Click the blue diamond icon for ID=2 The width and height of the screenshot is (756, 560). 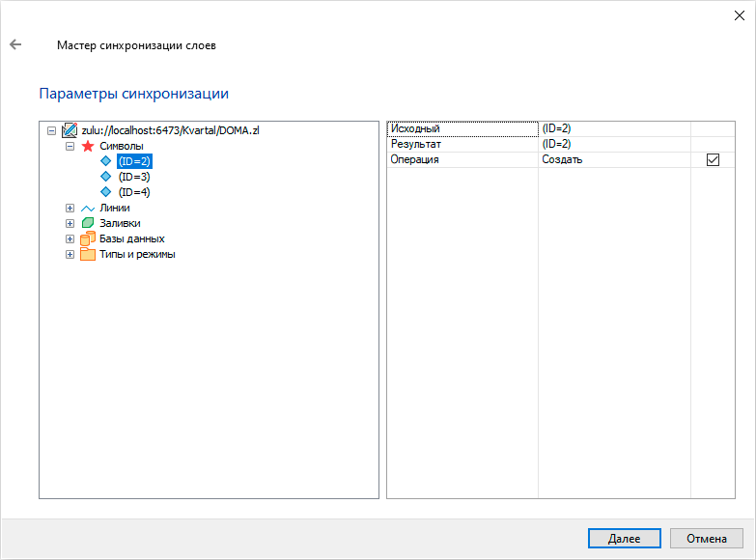point(106,161)
